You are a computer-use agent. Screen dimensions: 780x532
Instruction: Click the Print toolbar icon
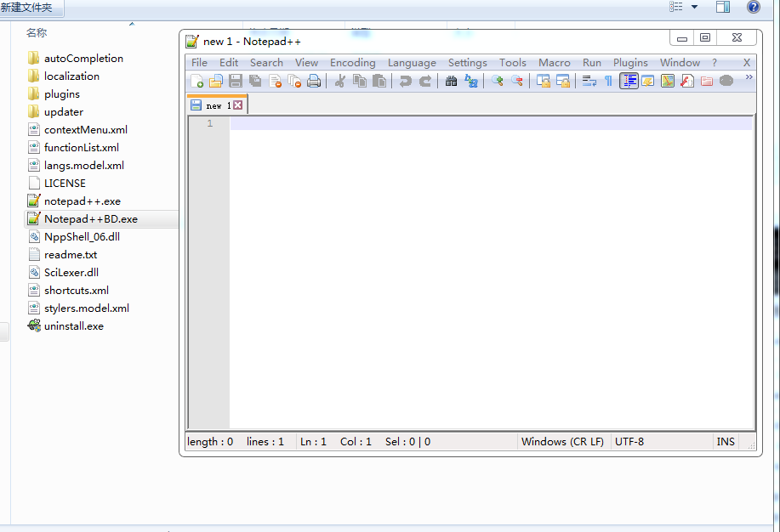(314, 81)
